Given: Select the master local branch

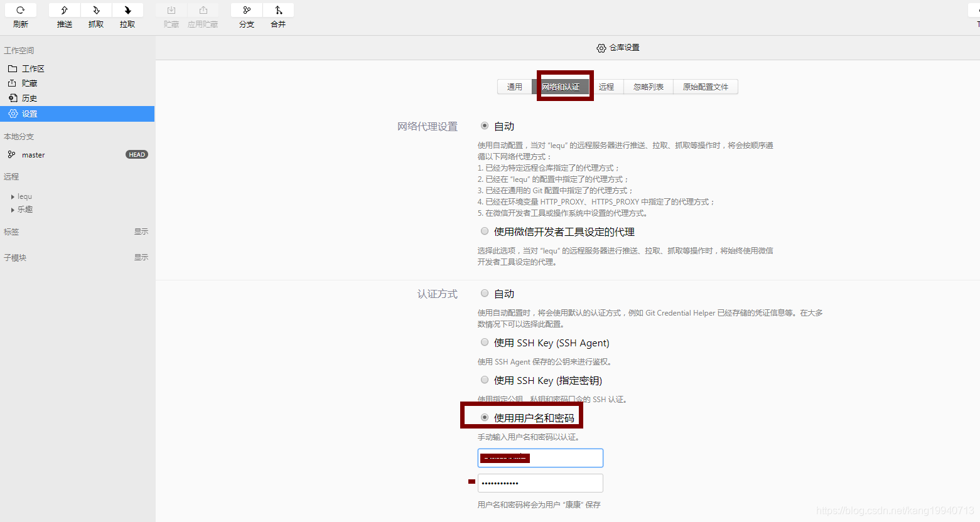Looking at the screenshot, I should (33, 155).
